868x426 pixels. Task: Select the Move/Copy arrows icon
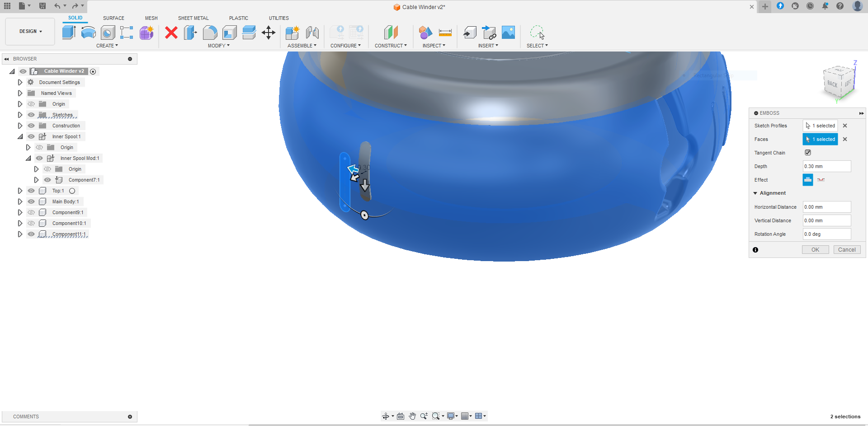click(x=269, y=33)
